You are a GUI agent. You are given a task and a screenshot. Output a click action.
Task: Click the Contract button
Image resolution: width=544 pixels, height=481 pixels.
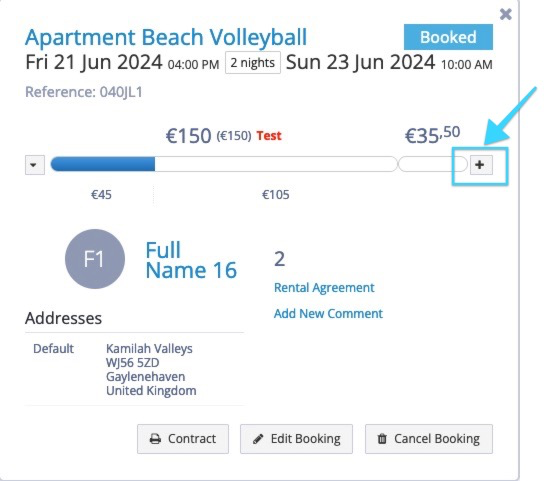click(x=183, y=439)
